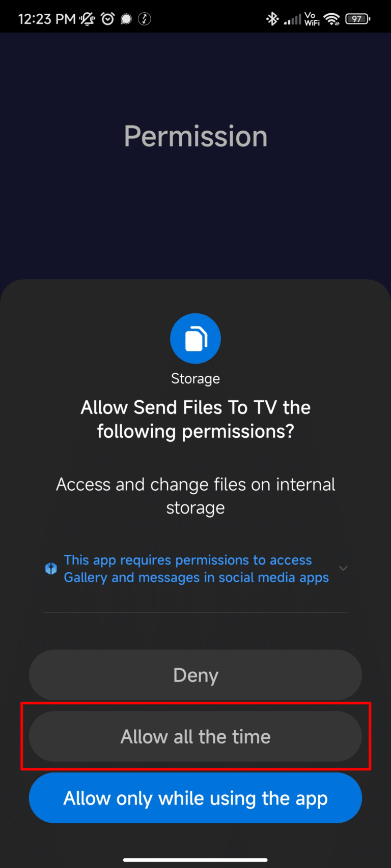
Task: Deny the storage permission
Action: (195, 675)
